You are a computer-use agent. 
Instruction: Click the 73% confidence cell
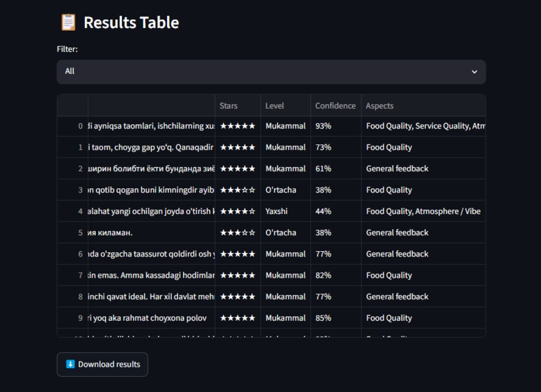tap(336, 148)
